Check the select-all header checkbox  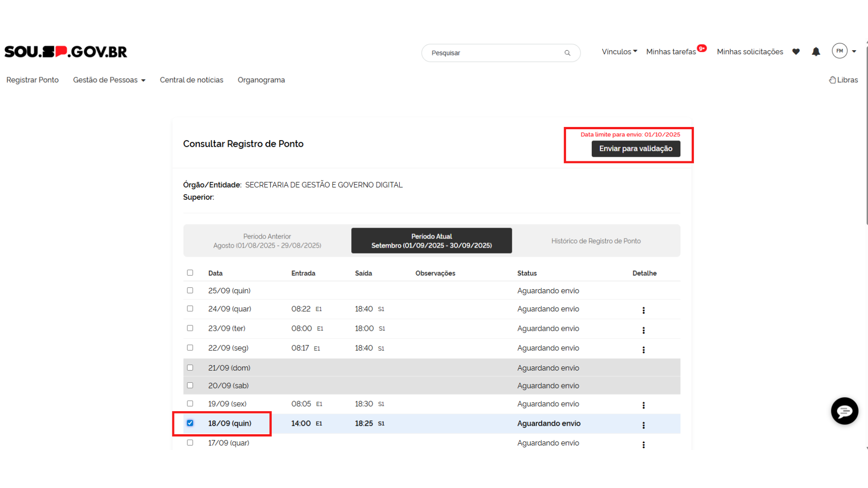click(190, 273)
